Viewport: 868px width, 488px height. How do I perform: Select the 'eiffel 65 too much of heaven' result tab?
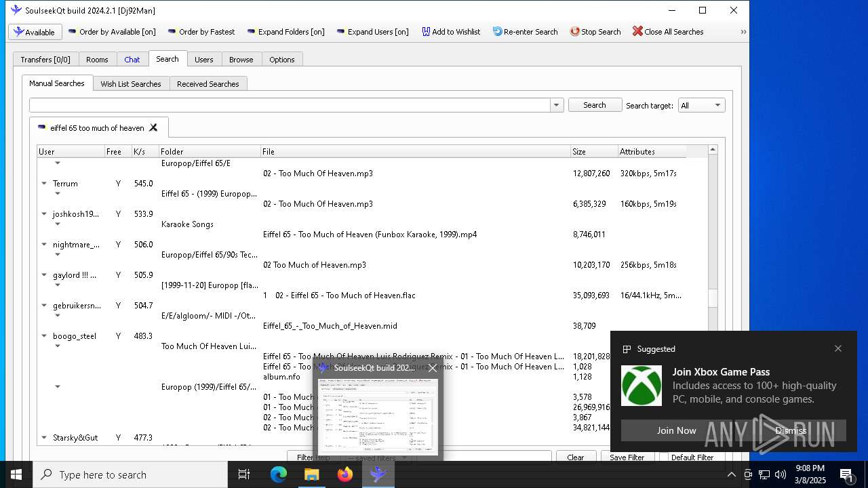tap(98, 127)
